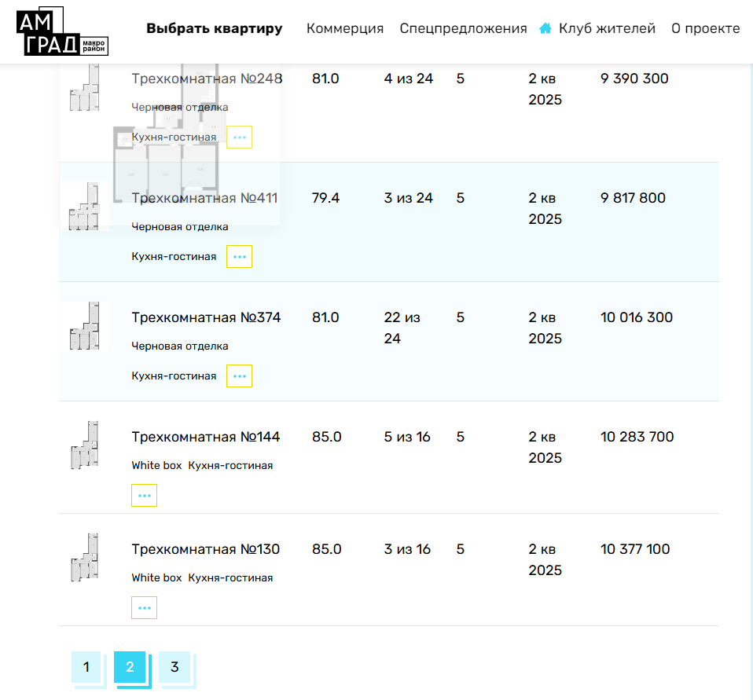Open Выбрать квартиру menu item
The height and width of the screenshot is (700, 753).
tap(214, 28)
